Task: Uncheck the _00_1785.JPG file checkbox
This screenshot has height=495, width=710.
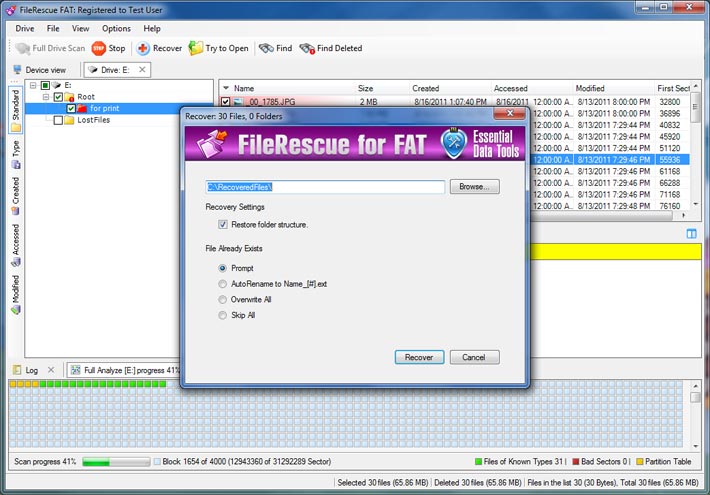Action: [225, 102]
